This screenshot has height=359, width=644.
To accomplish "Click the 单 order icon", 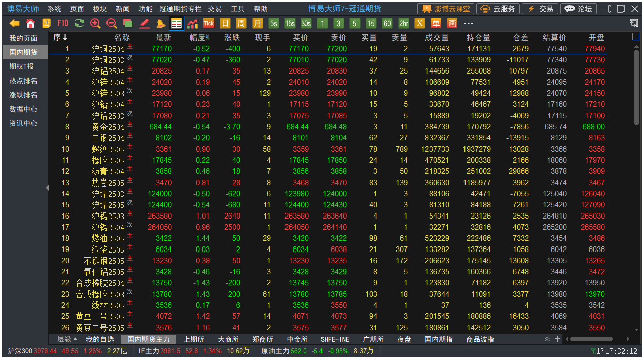I will click(436, 23).
